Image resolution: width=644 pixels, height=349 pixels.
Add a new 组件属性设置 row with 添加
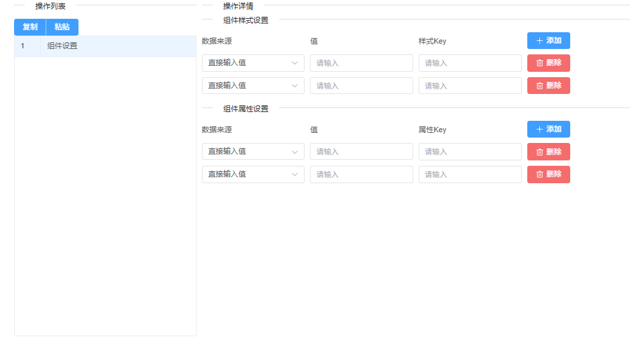[x=548, y=129]
